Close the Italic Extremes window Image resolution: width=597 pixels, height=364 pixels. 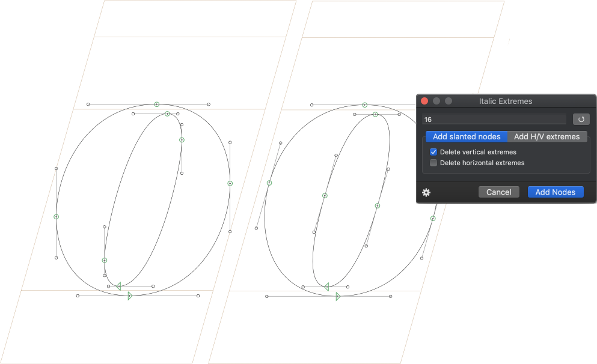pyautogui.click(x=424, y=101)
